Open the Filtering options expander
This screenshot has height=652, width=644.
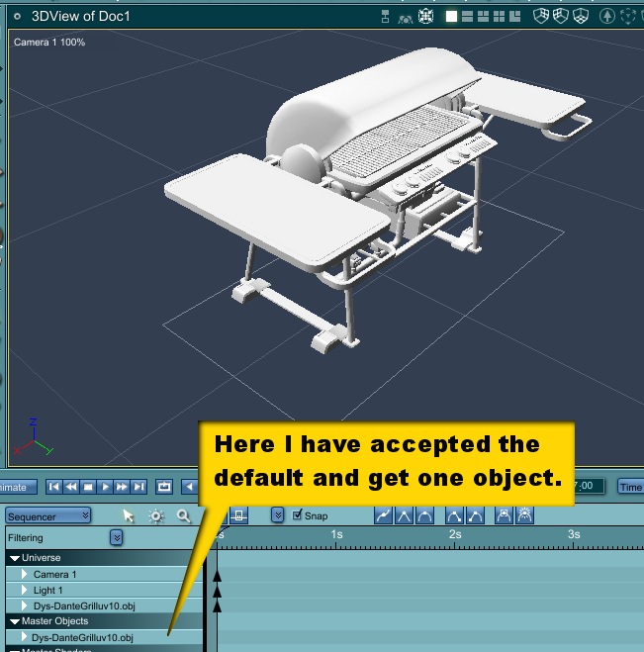click(x=116, y=537)
